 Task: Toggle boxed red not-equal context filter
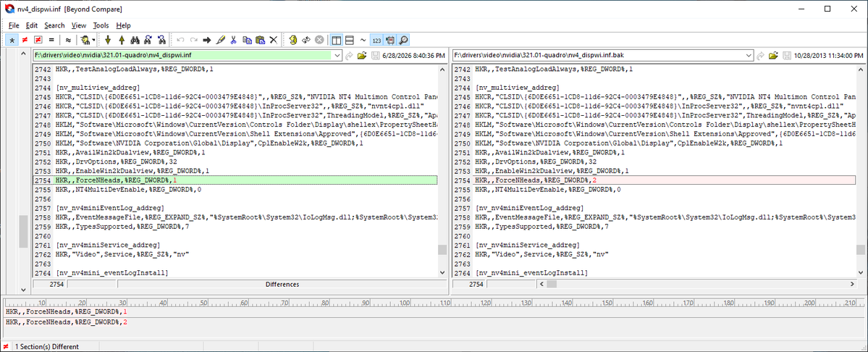38,40
